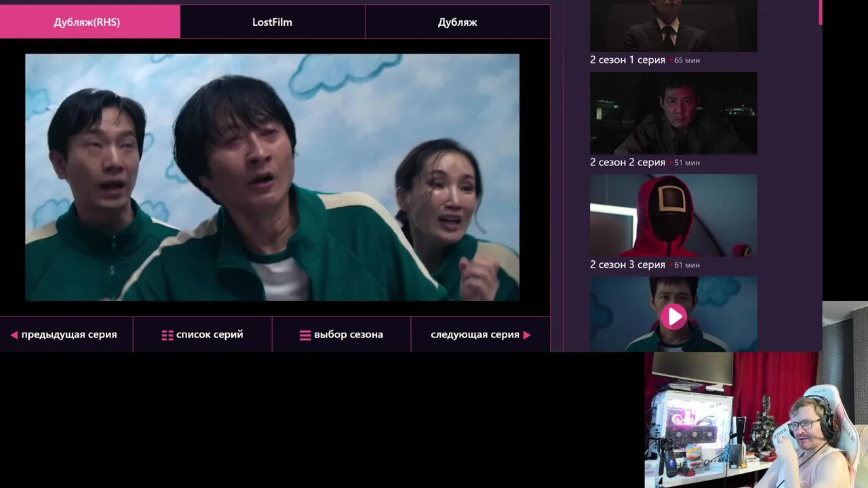Click the 61 мин duration label
The image size is (868, 488).
(687, 265)
